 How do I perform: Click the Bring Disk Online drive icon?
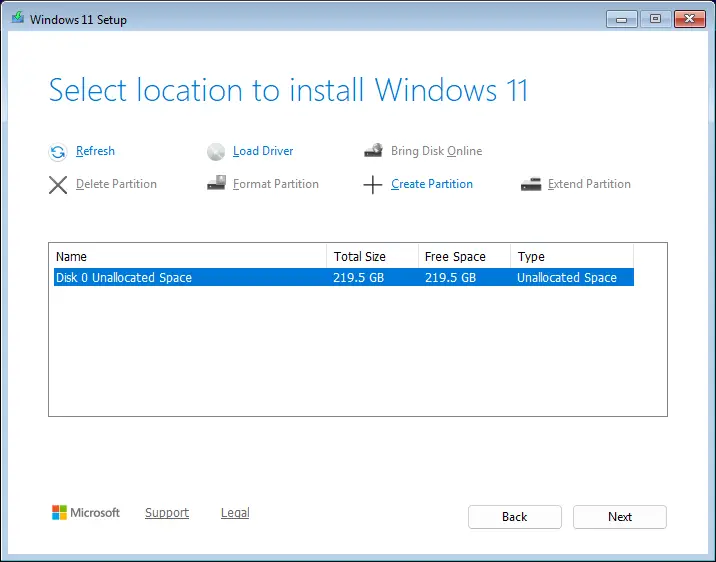pyautogui.click(x=374, y=151)
